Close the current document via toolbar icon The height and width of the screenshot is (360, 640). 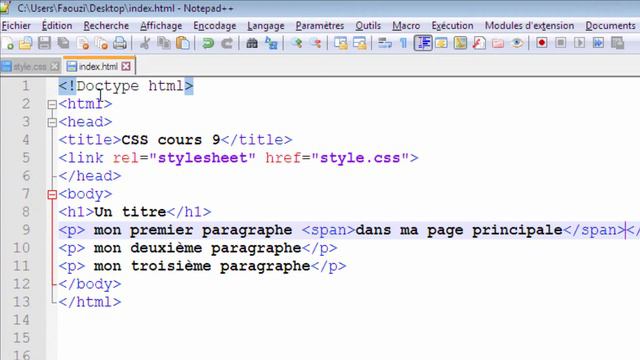(x=82, y=43)
